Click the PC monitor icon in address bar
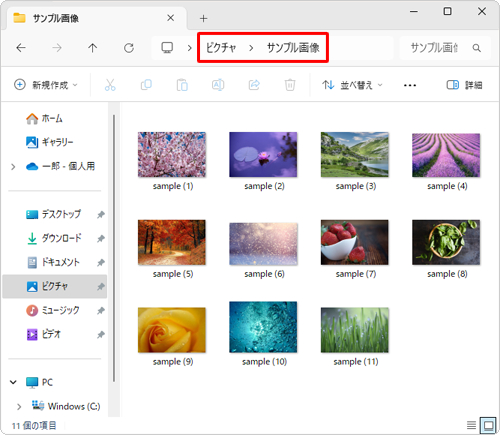 [167, 48]
